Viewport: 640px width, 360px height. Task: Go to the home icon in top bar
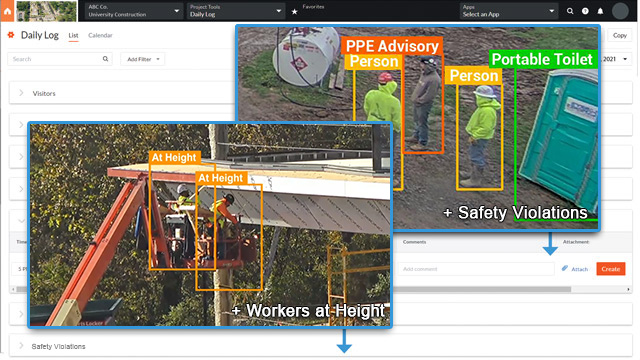[7, 11]
